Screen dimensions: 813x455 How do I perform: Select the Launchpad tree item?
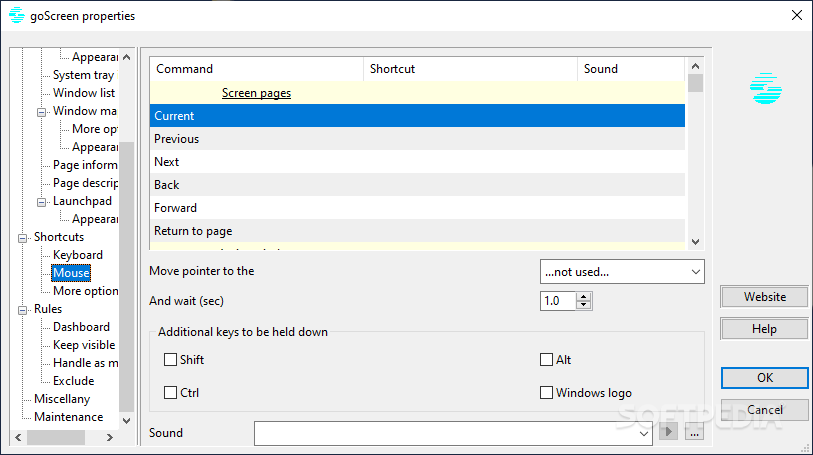coord(82,201)
